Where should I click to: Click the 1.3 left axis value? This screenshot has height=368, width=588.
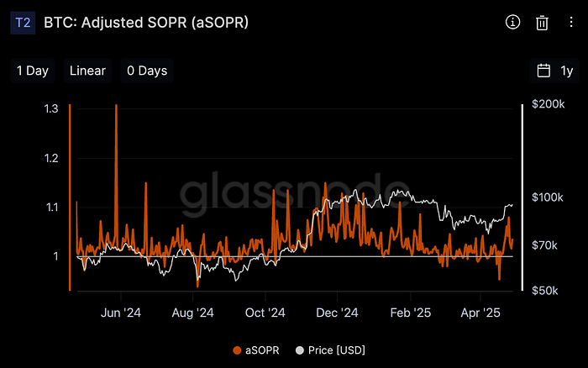[x=51, y=108]
